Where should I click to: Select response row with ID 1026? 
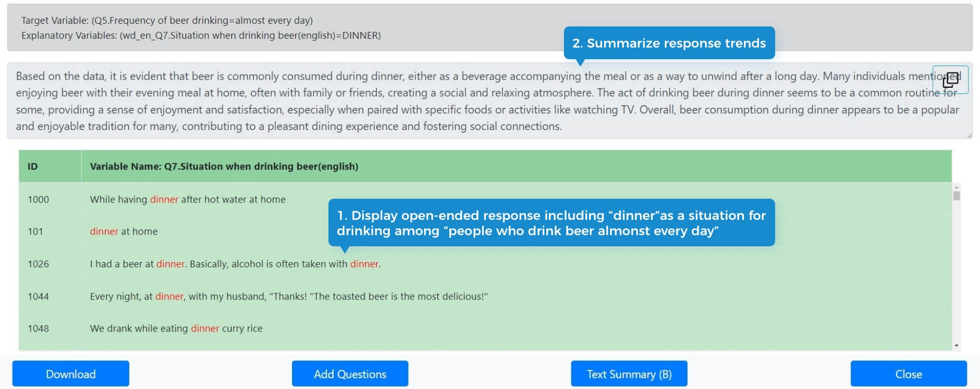pyautogui.click(x=485, y=264)
